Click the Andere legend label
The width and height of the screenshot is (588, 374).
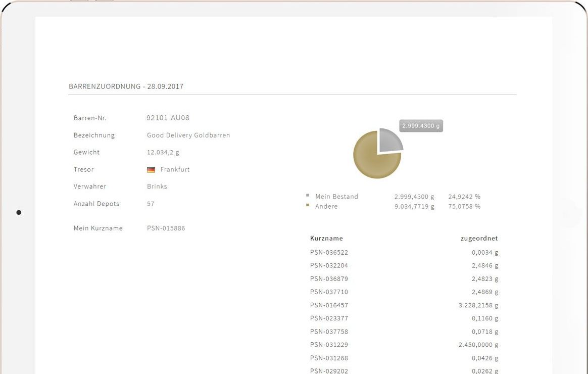point(326,206)
